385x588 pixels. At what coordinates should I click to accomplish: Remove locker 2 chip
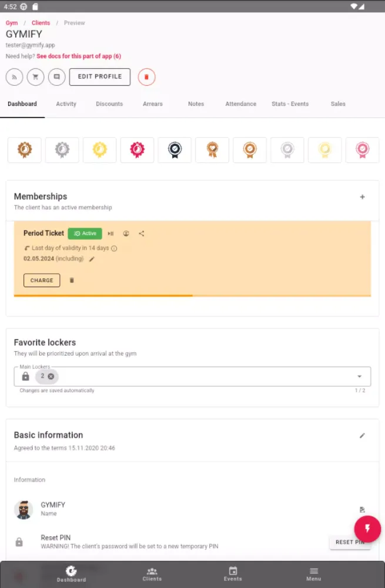tap(51, 376)
